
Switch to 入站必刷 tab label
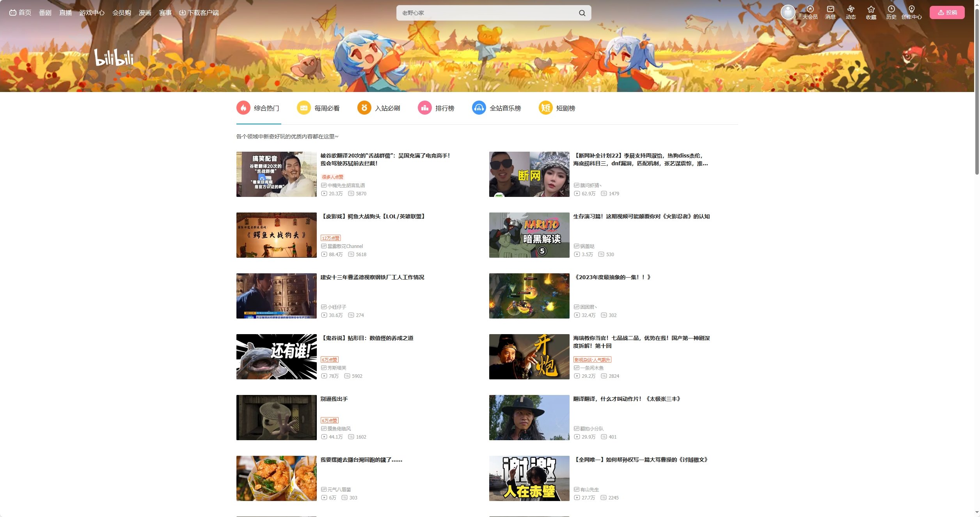tap(387, 108)
